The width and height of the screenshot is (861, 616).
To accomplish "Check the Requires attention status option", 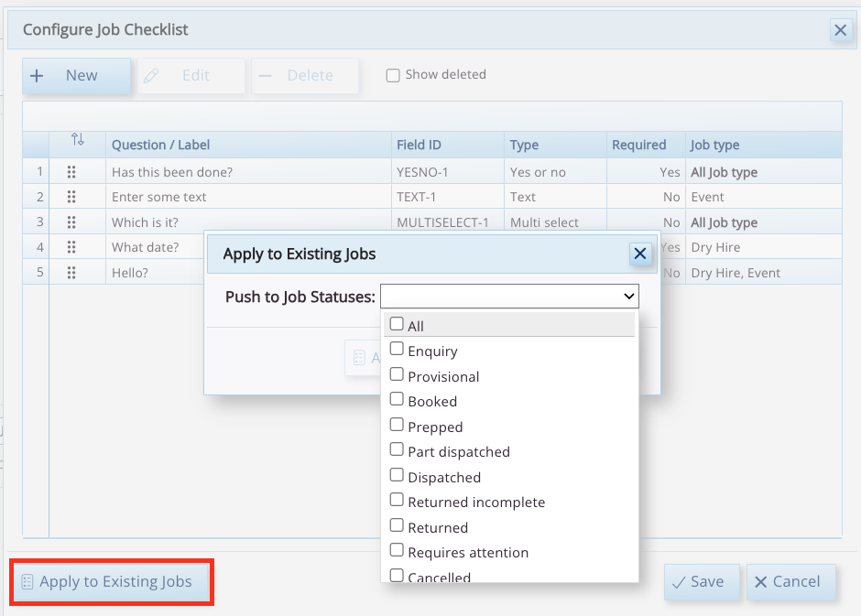I will pos(397,550).
